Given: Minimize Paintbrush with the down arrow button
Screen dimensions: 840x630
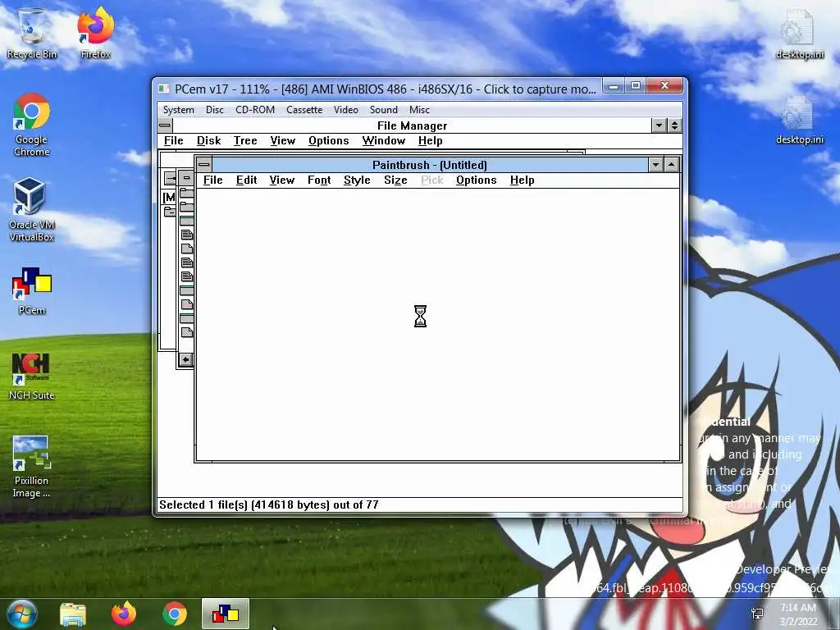Looking at the screenshot, I should click(655, 164).
